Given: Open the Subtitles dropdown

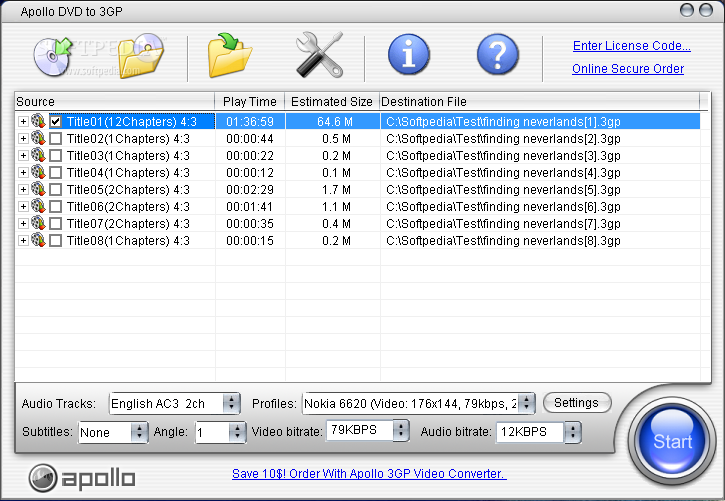Looking at the screenshot, I should (139, 432).
